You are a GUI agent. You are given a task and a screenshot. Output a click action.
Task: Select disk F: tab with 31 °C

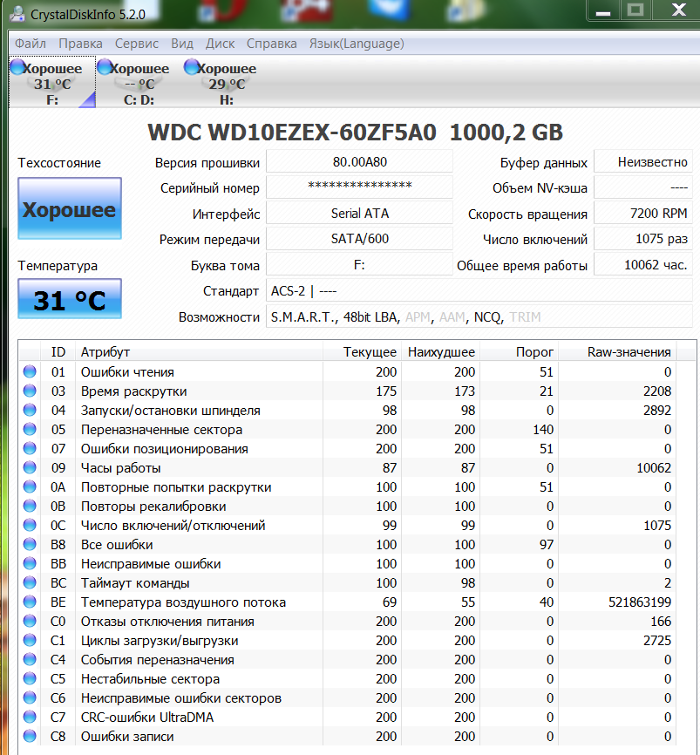[52, 83]
